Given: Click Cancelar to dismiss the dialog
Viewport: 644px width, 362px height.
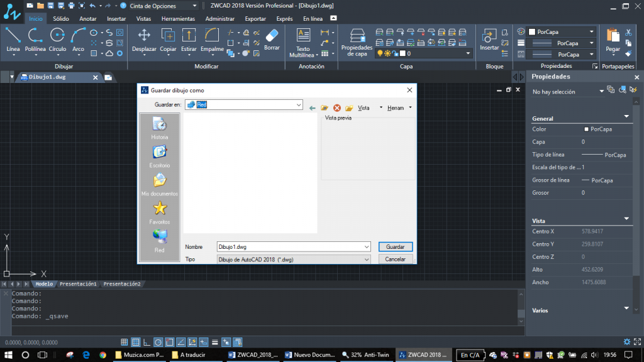Looking at the screenshot, I should 395,259.
